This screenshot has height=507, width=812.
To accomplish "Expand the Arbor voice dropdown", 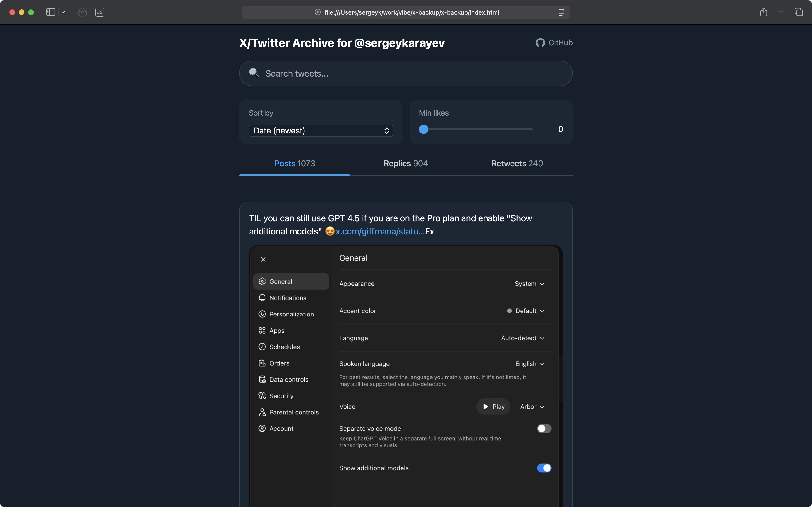I will coord(532,406).
